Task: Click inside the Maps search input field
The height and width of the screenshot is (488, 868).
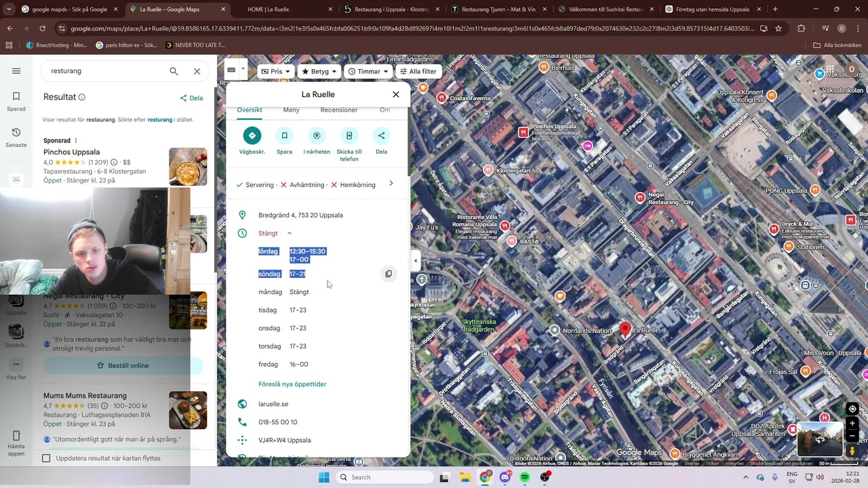Action: click(x=105, y=71)
